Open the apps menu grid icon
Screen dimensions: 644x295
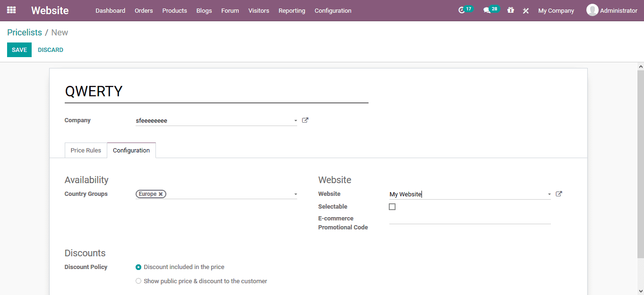11,10
